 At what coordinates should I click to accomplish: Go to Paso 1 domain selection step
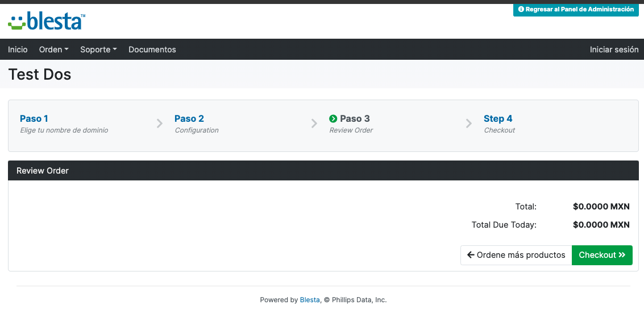pyautogui.click(x=34, y=119)
